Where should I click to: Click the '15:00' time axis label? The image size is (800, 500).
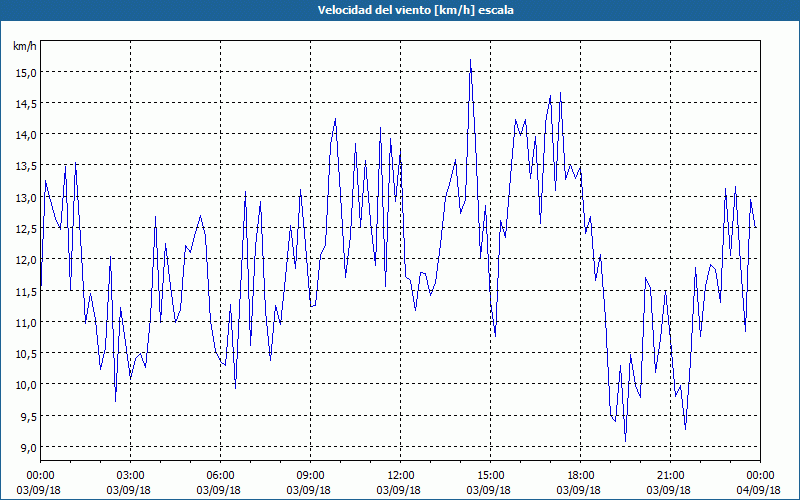click(490, 476)
